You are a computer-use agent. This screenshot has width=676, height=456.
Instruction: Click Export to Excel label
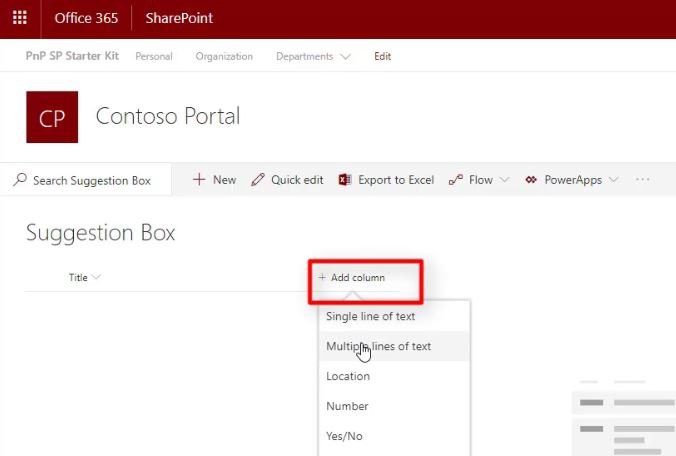pyautogui.click(x=396, y=180)
